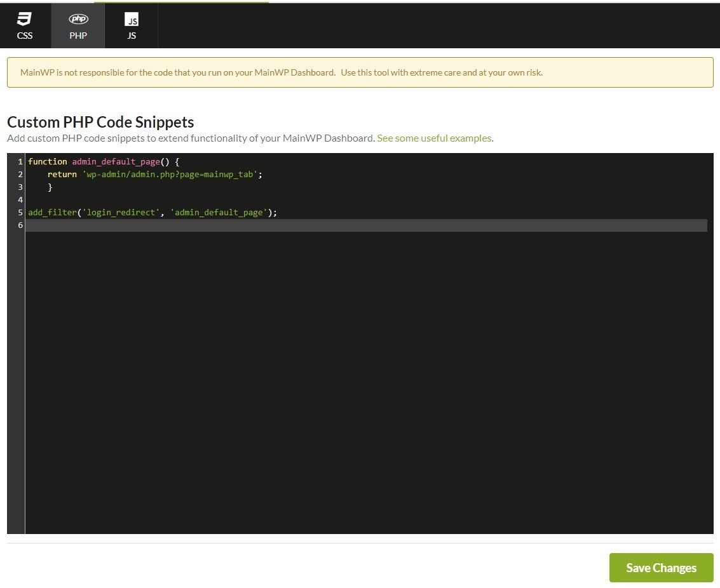Click line number 5 in the gutter
720x588 pixels.
(x=20, y=212)
